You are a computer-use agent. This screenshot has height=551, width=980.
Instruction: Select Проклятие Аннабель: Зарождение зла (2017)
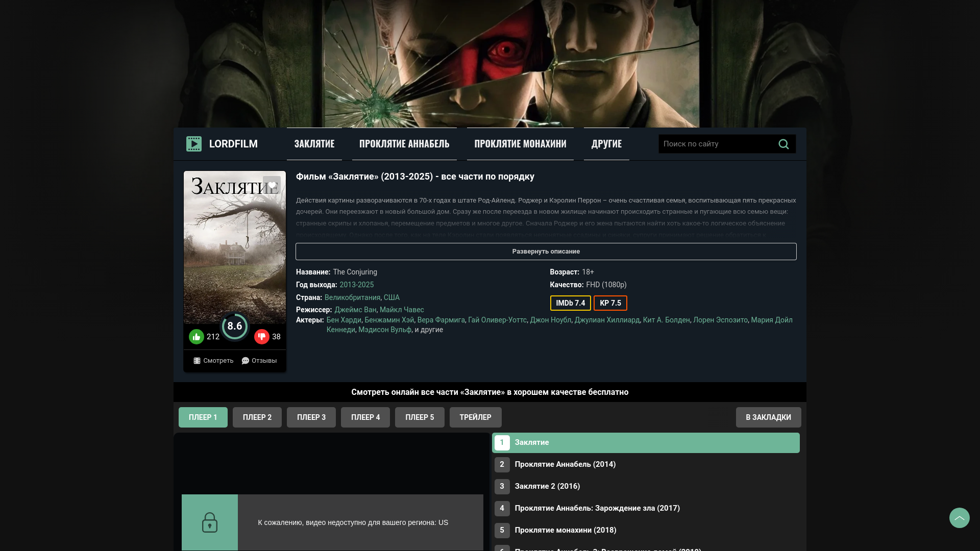(x=646, y=509)
